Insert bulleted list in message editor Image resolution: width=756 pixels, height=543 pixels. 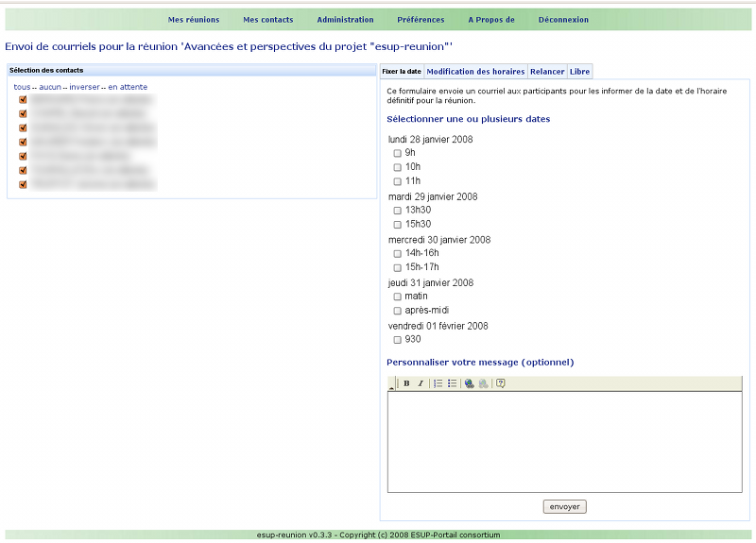pos(453,383)
